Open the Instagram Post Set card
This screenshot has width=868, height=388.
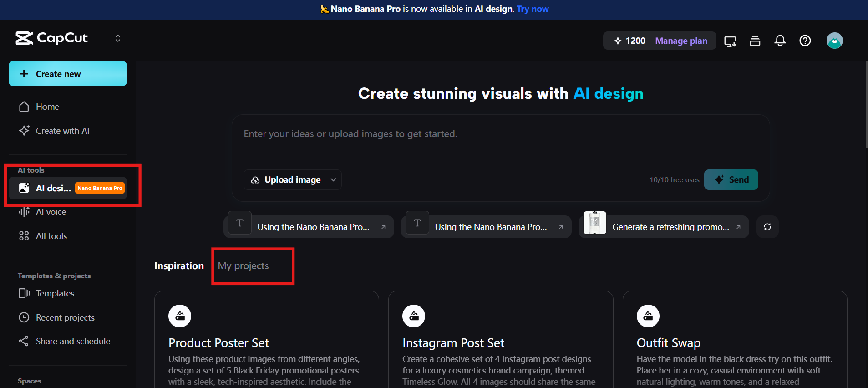[x=501, y=339]
